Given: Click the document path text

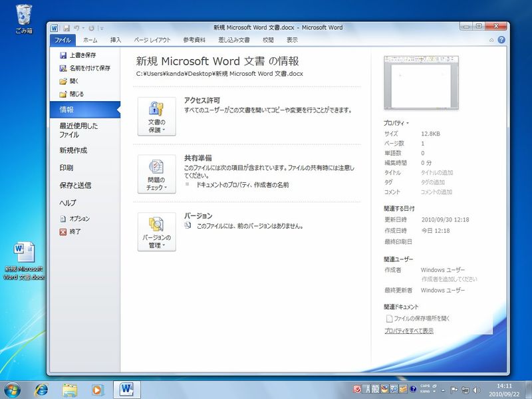Looking at the screenshot, I should (219, 74).
